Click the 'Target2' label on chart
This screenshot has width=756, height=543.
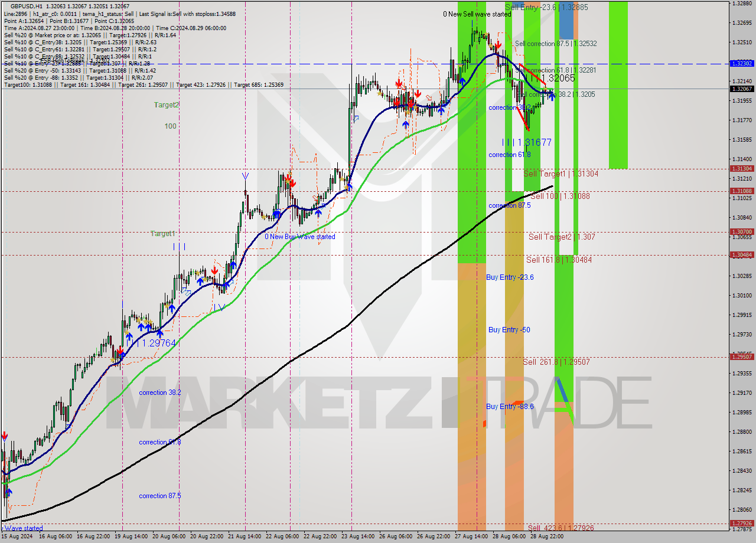[x=167, y=105]
